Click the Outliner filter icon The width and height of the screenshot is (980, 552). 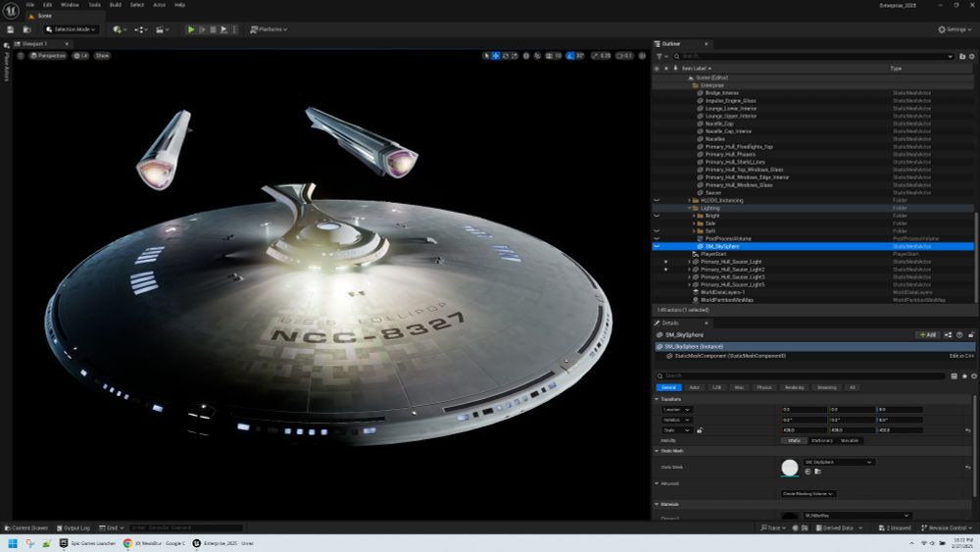[661, 56]
